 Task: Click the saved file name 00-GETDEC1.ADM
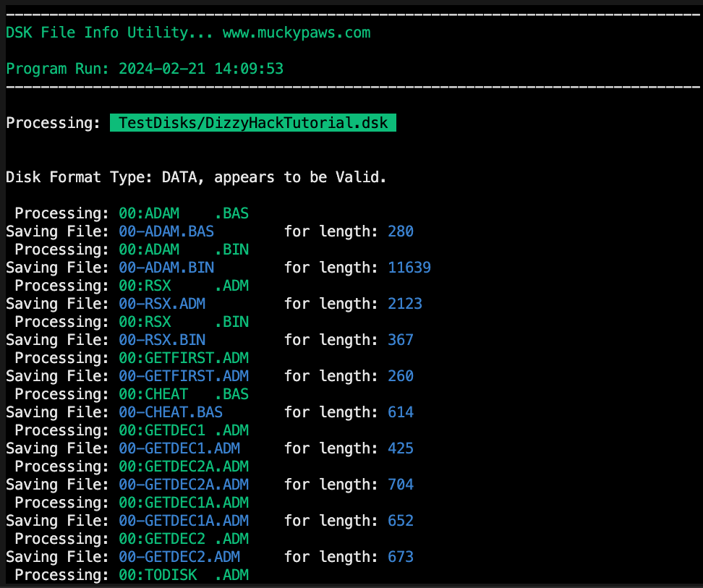pos(179,448)
